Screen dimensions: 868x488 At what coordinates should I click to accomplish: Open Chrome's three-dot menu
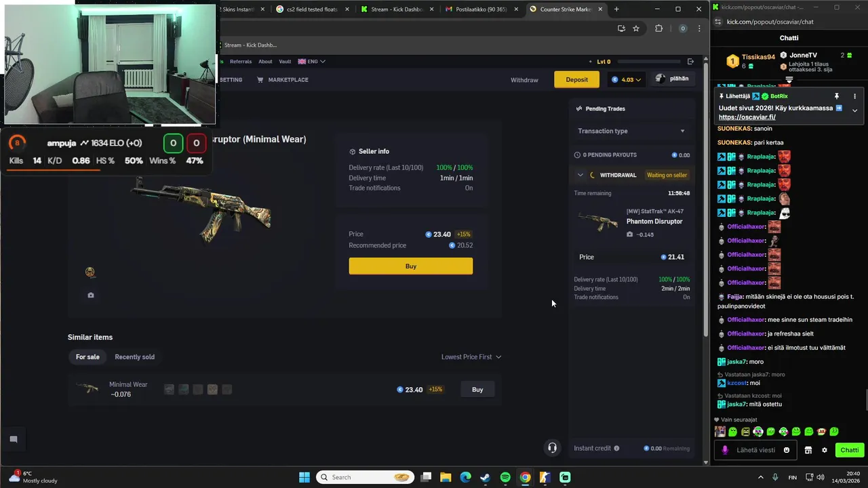699,28
